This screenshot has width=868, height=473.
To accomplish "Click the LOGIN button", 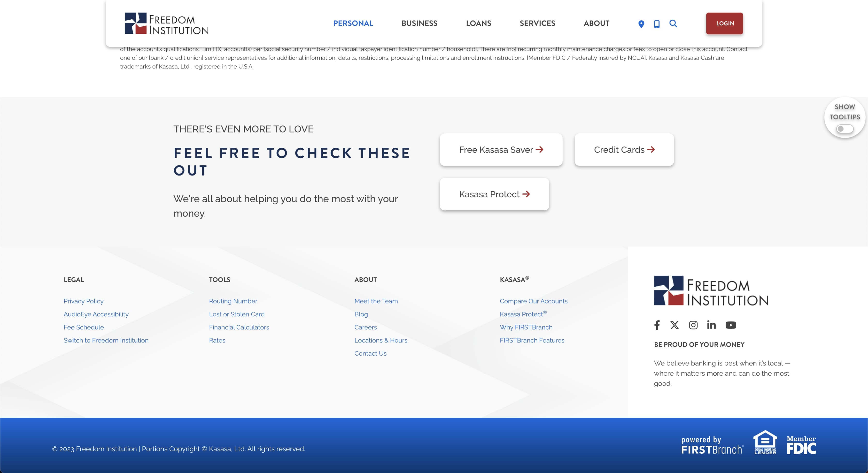I will click(x=724, y=23).
